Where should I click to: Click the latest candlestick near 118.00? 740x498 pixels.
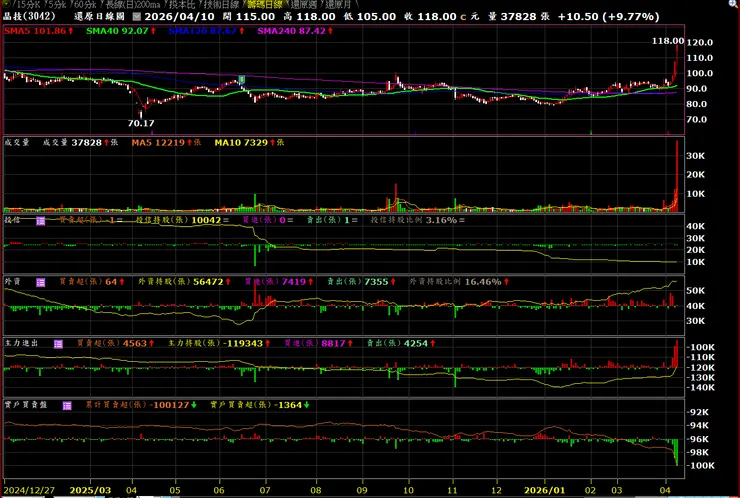click(x=677, y=55)
